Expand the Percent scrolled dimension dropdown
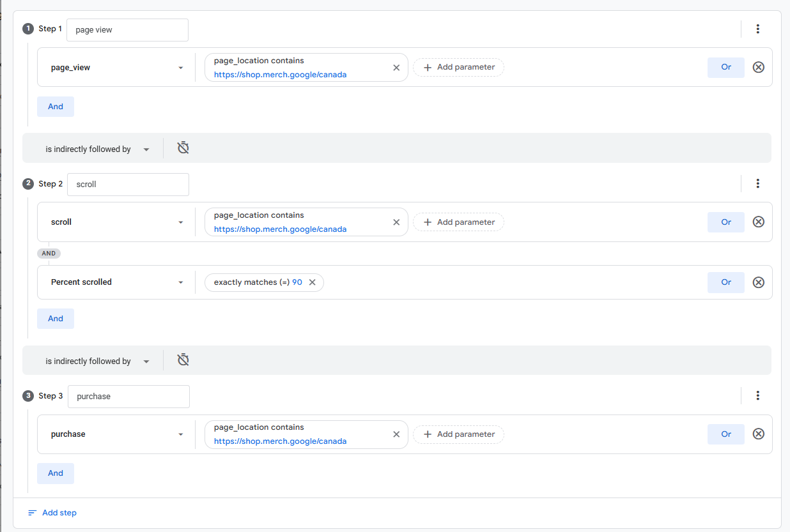The image size is (790, 532). click(x=181, y=282)
